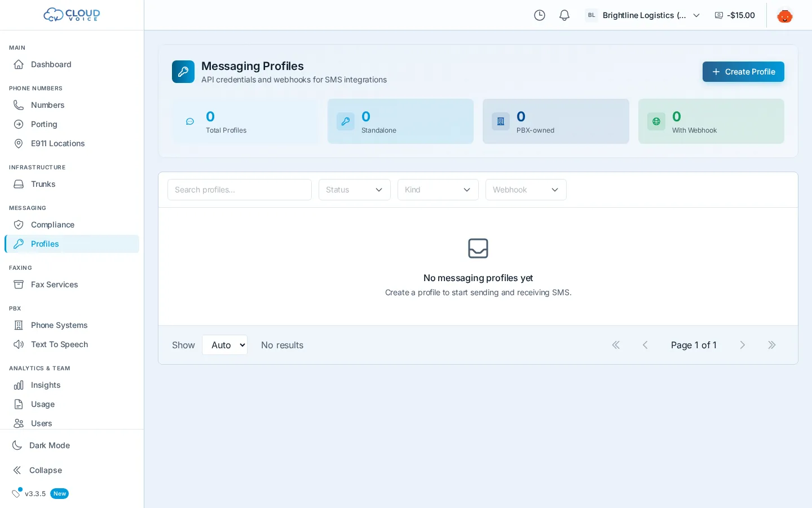Go to Text To Speech

pos(72,344)
